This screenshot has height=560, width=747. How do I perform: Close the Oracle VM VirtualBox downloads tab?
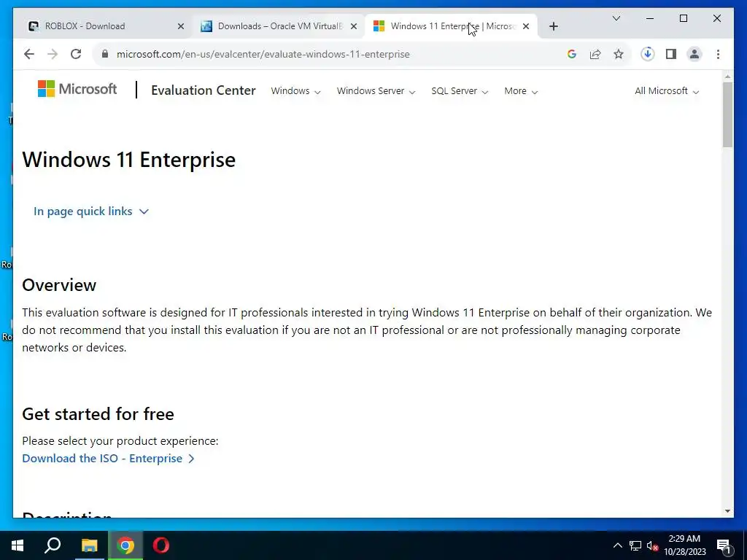tap(354, 27)
